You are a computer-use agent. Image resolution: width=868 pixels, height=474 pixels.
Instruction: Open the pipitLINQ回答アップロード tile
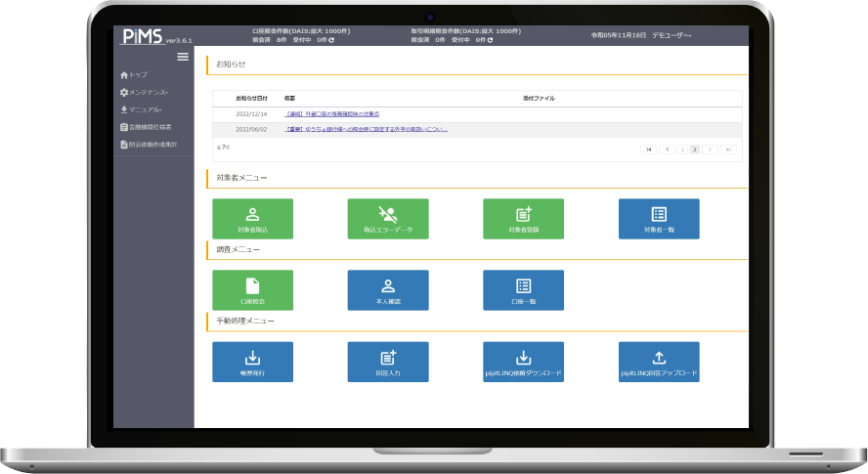tap(659, 362)
